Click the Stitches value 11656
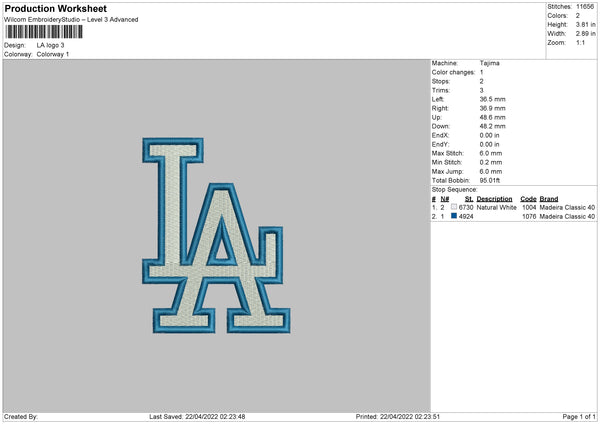 (x=585, y=7)
